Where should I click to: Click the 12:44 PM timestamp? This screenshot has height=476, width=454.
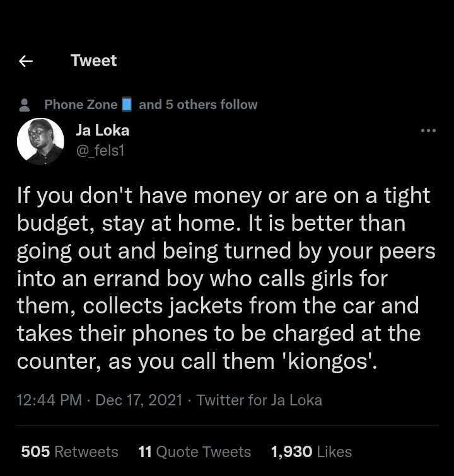click(x=49, y=400)
